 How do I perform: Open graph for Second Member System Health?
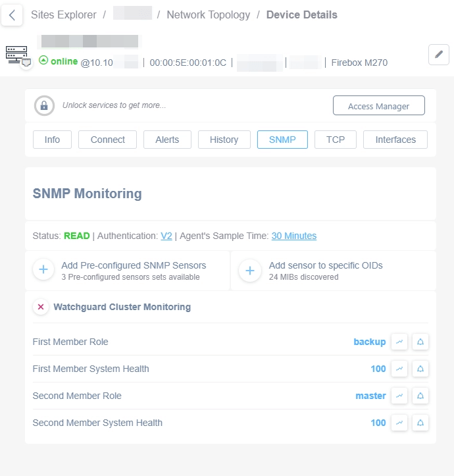[399, 423]
